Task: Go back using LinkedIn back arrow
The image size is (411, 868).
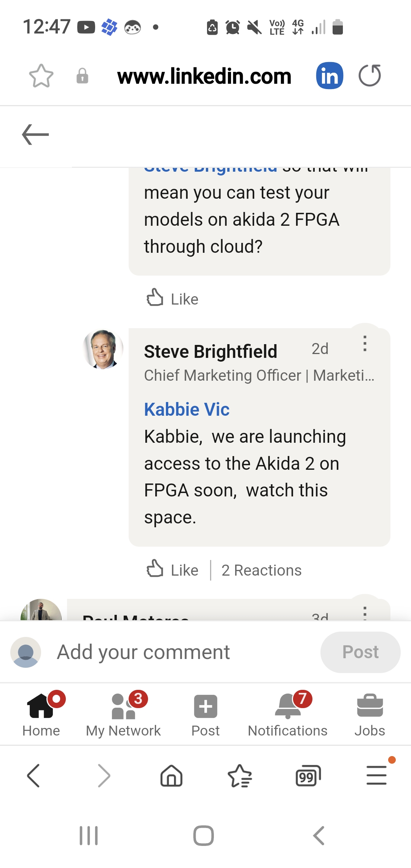Action: pyautogui.click(x=35, y=135)
